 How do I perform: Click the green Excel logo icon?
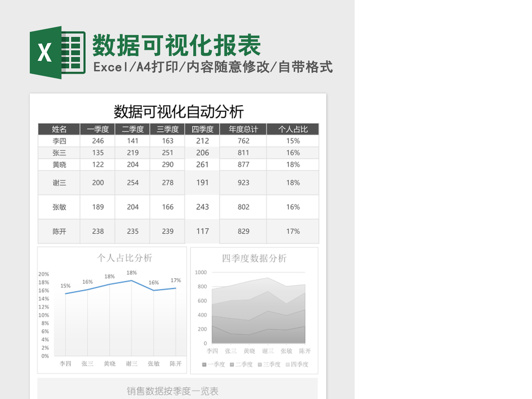tap(58, 53)
